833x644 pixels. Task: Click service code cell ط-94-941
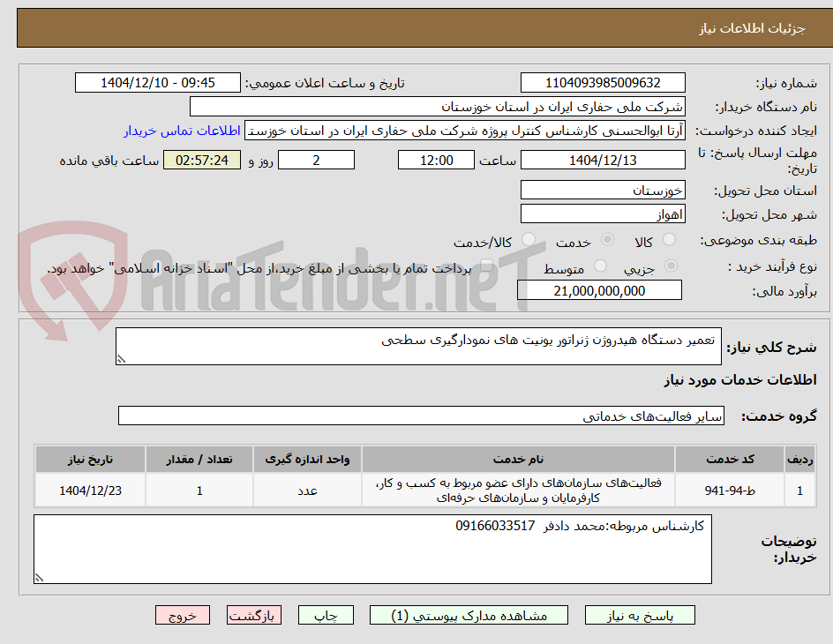coord(730,490)
